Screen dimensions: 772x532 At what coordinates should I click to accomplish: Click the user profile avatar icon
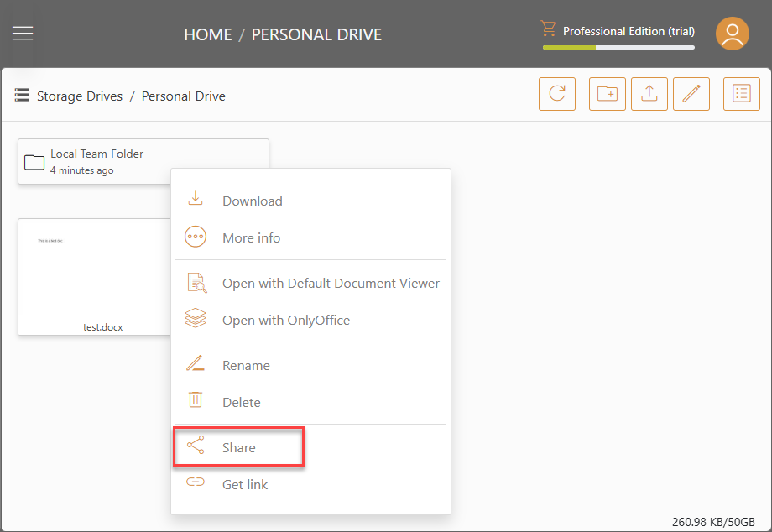click(732, 34)
